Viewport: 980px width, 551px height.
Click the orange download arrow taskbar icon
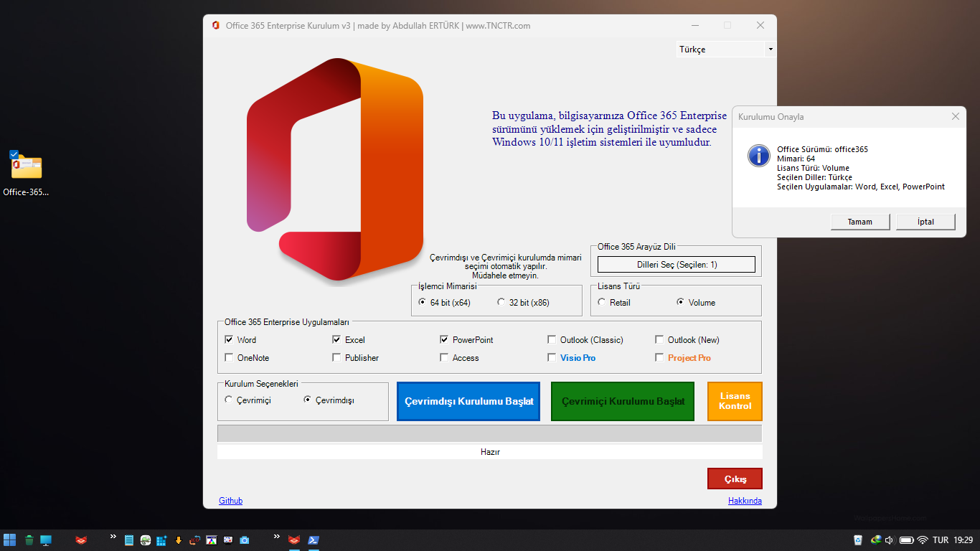[x=179, y=540]
